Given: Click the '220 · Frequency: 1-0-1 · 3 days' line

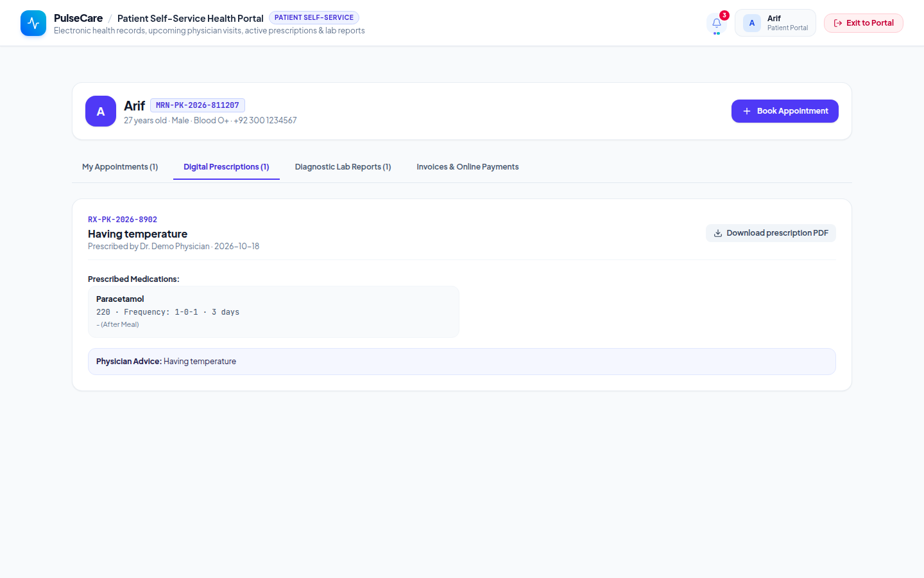Looking at the screenshot, I should (x=167, y=312).
